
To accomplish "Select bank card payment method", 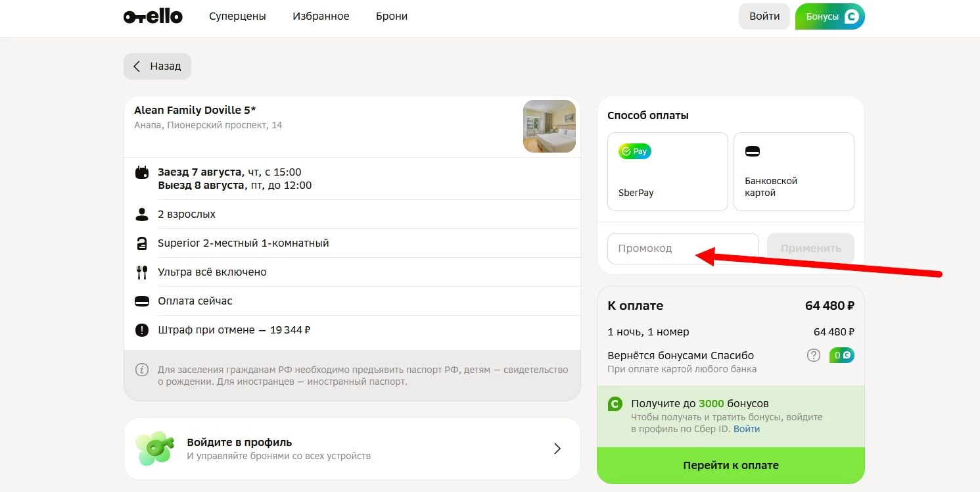I will [x=793, y=172].
